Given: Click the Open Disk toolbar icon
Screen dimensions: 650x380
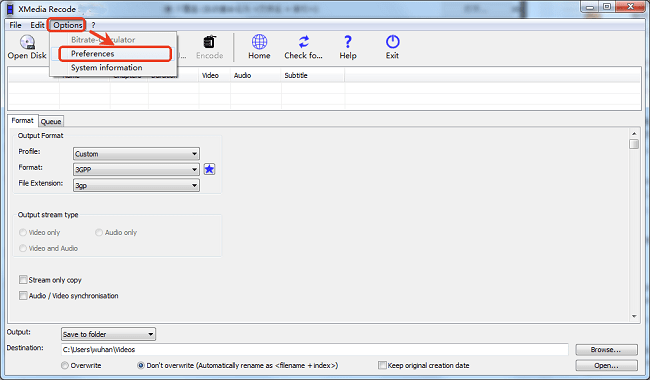Looking at the screenshot, I should (27, 42).
